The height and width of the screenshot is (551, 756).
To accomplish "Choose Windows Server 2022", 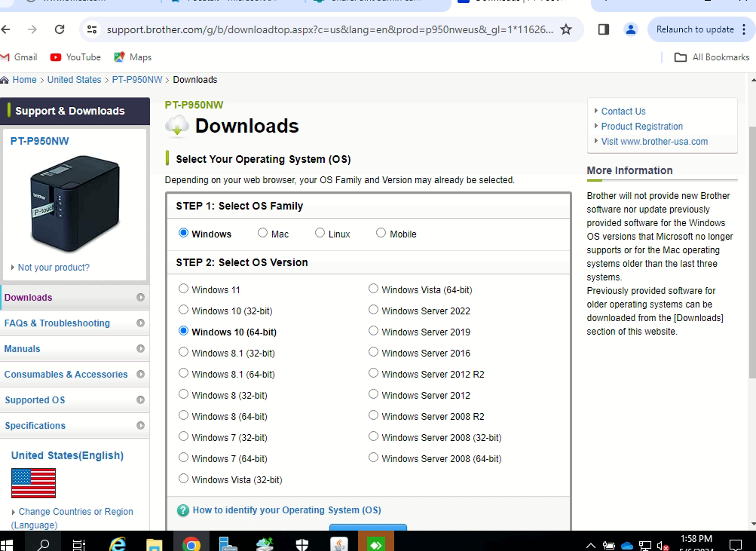I will pyautogui.click(x=373, y=310).
